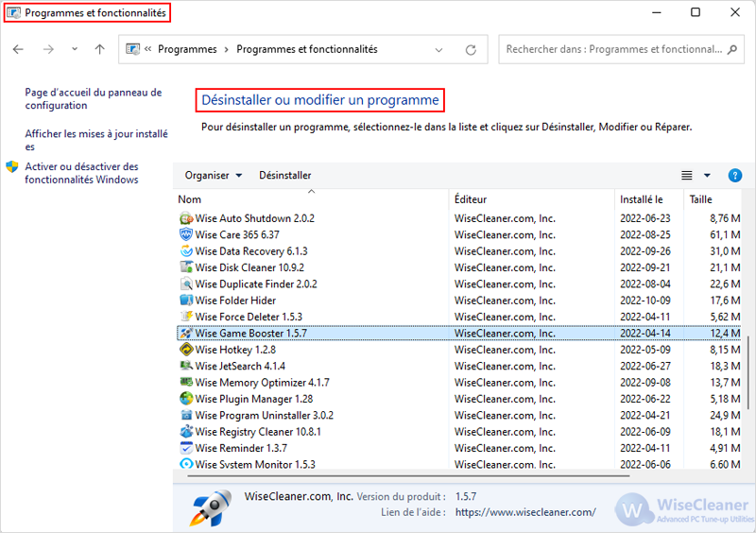Viewport: 756px width, 533px height.
Task: Select Wise Duplicate Finder 2.0.2 icon
Action: 186,284
